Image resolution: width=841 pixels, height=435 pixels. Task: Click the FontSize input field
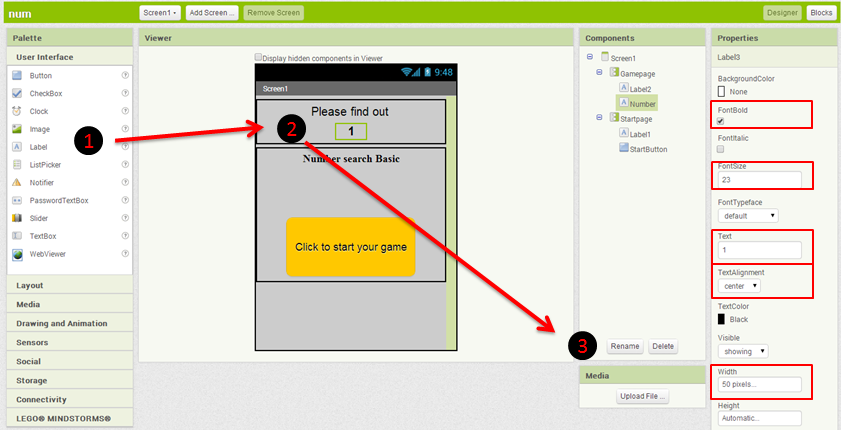coord(759,180)
